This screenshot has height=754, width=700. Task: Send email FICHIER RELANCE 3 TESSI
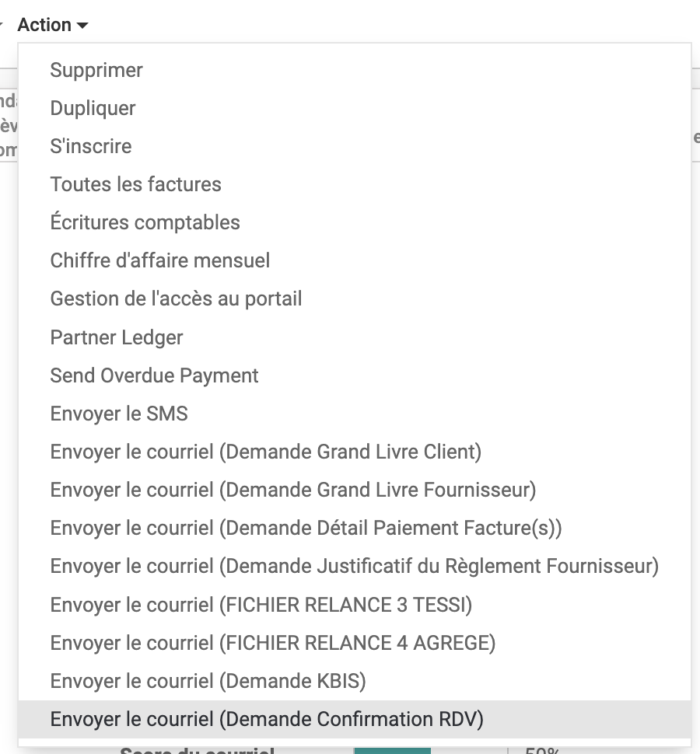[355, 605]
